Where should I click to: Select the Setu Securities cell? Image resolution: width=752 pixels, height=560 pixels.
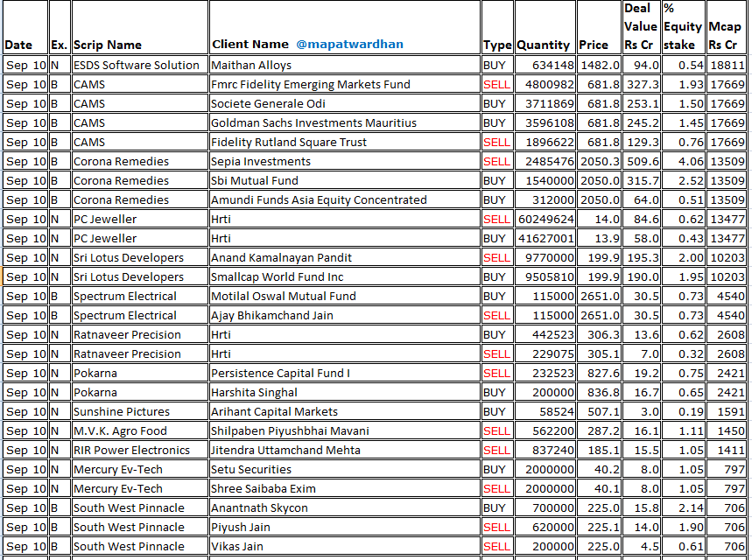[x=345, y=469]
